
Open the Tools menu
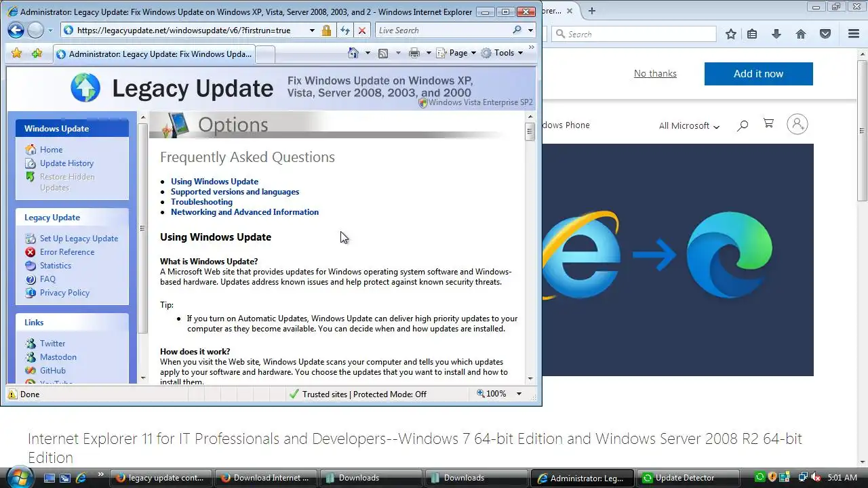click(502, 53)
